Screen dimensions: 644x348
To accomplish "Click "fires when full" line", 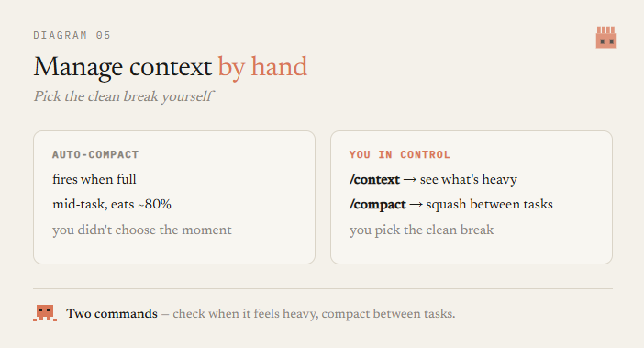I will coord(94,180).
